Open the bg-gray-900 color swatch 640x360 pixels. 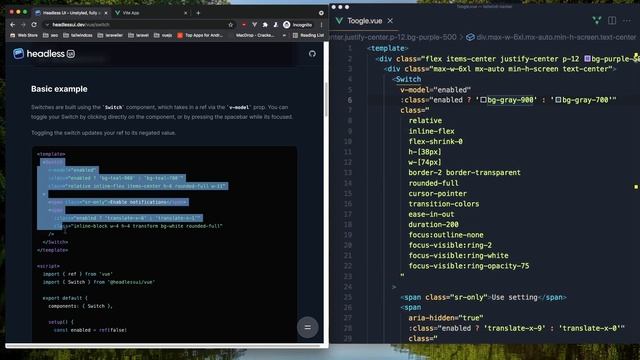[x=483, y=100]
